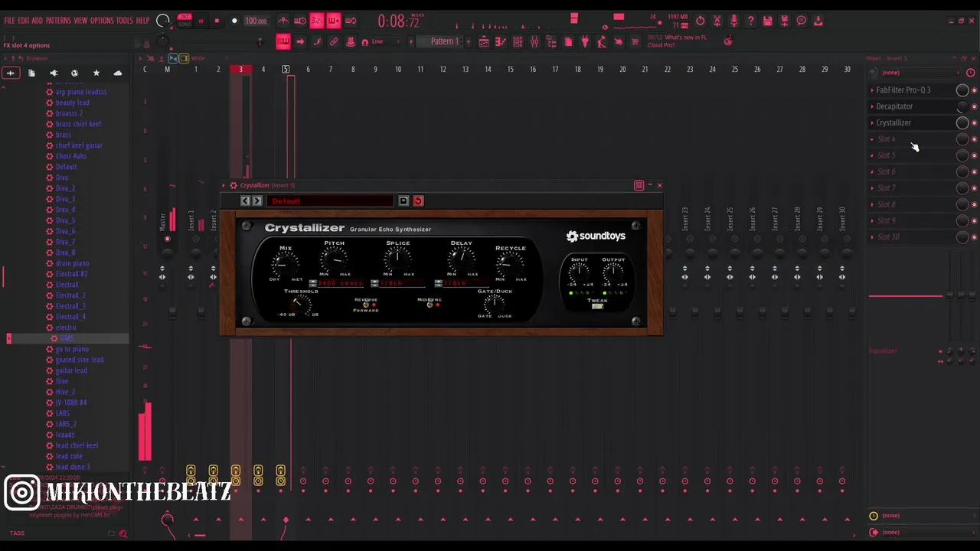Open Slot 4 arrow menu

tap(872, 139)
